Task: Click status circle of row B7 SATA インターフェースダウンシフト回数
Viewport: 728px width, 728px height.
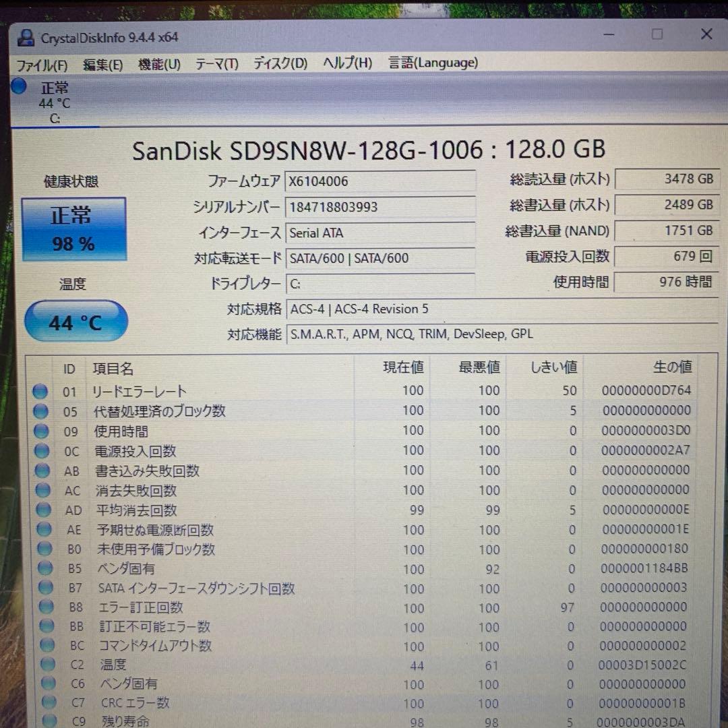Action: click(x=46, y=588)
